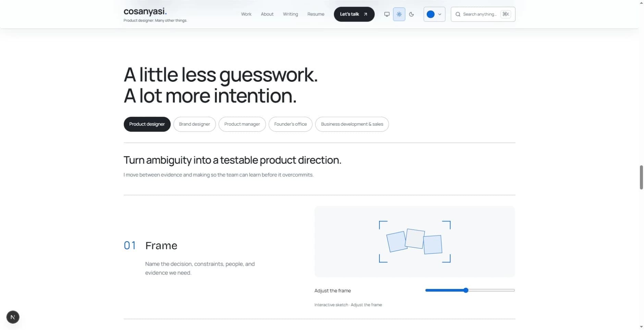The image size is (644, 330).
Task: Click the 'Adjust the frame' label
Action: pyautogui.click(x=332, y=291)
